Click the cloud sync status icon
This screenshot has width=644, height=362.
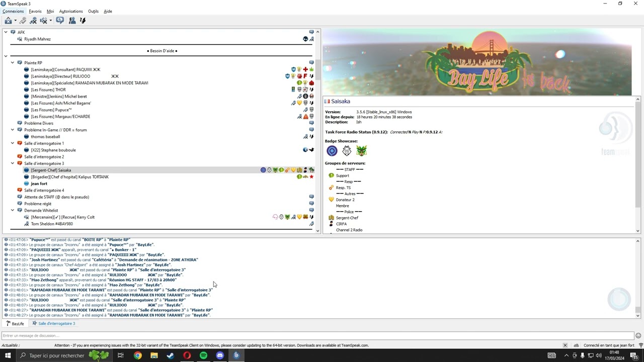pos(577,345)
